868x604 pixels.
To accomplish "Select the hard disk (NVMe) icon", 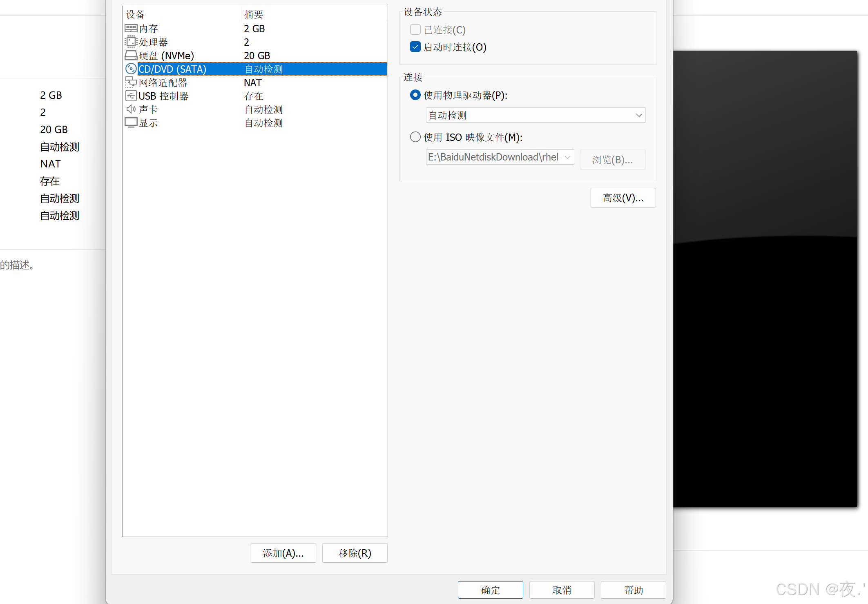I will (131, 55).
